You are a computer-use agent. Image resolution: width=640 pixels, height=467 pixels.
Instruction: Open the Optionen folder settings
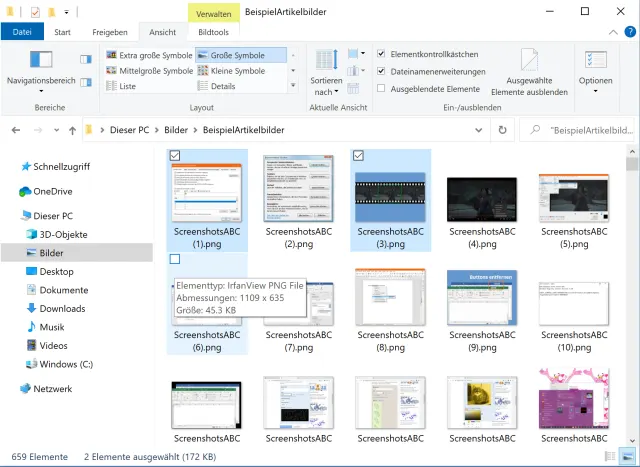[595, 68]
